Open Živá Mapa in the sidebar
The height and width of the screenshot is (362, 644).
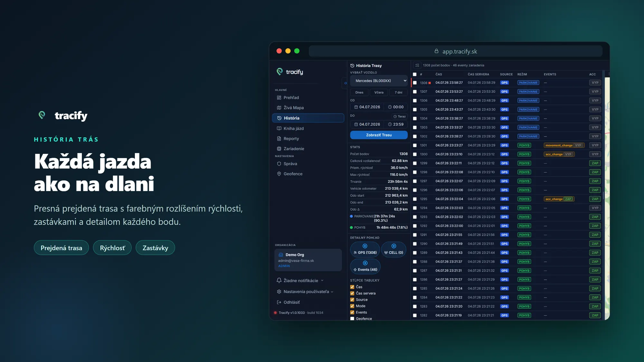[308, 108]
